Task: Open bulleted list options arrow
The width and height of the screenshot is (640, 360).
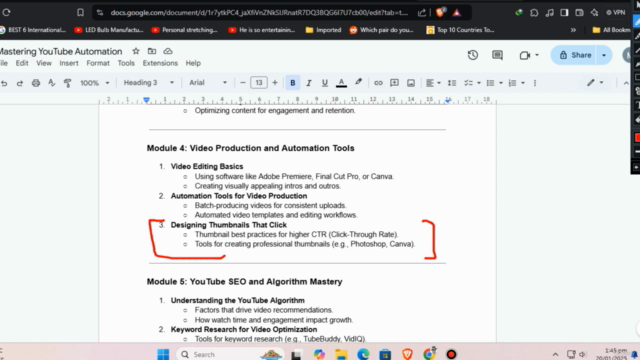Action: point(501,83)
